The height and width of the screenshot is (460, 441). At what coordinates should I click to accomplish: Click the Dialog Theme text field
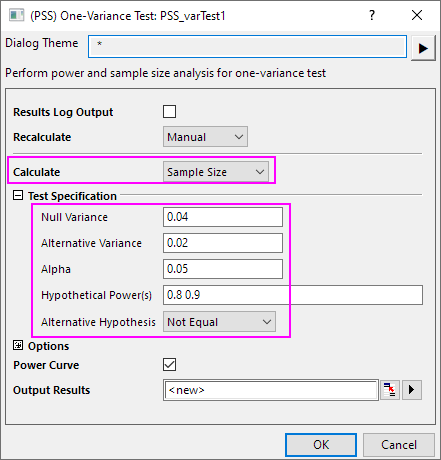pyautogui.click(x=247, y=47)
